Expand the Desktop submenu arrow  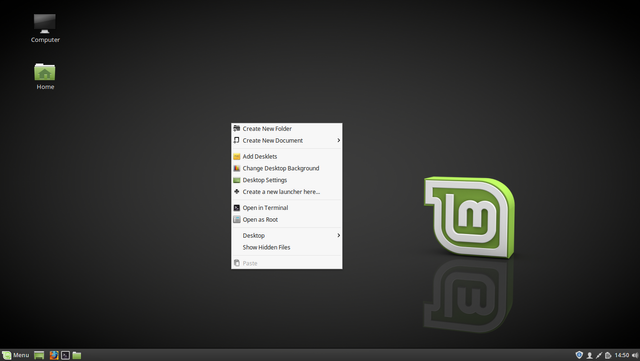click(x=338, y=236)
